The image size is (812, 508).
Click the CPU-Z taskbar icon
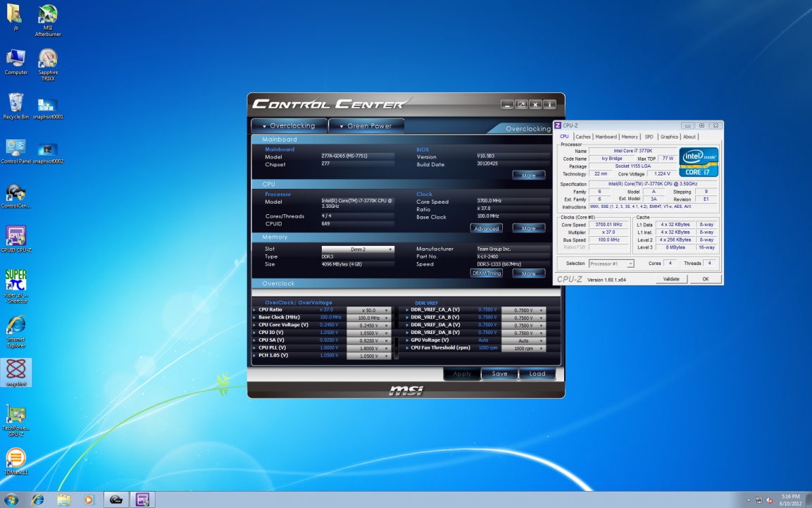coord(143,500)
